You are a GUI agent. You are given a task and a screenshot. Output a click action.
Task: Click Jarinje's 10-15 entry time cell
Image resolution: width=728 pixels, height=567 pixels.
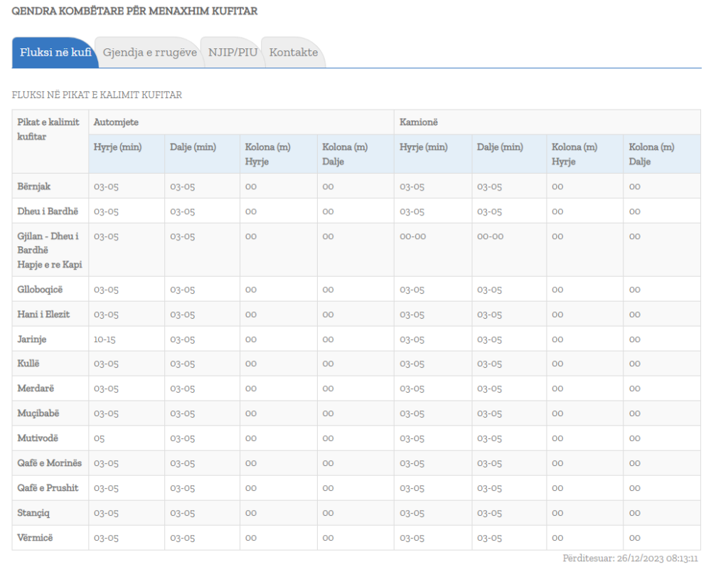coord(105,339)
